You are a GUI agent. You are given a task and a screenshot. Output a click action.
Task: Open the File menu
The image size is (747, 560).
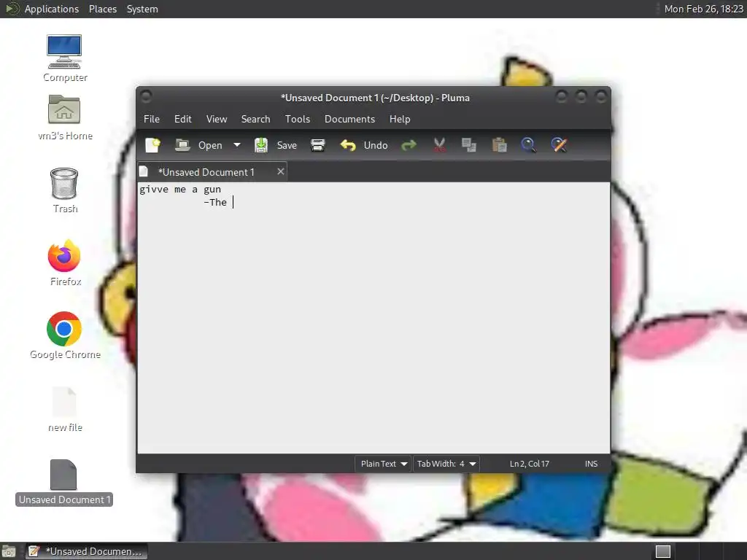[152, 119]
